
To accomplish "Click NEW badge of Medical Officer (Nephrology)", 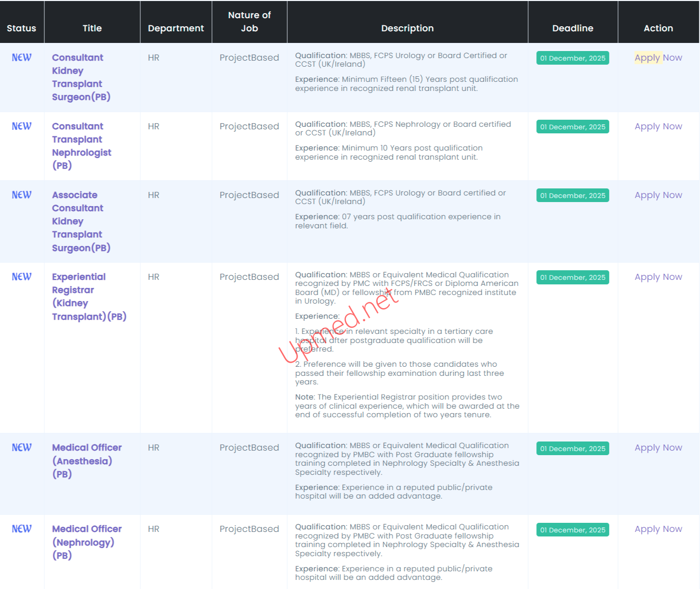I will tap(22, 529).
